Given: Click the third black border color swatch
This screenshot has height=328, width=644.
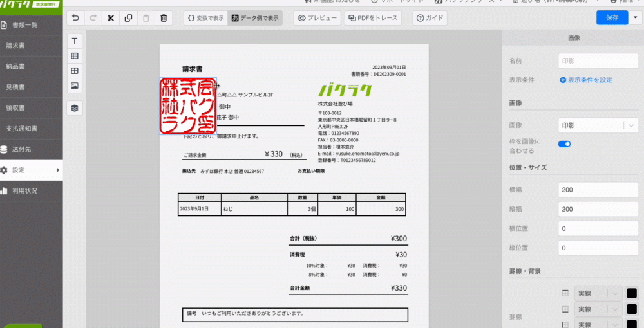Looking at the screenshot, I should 632,324.
